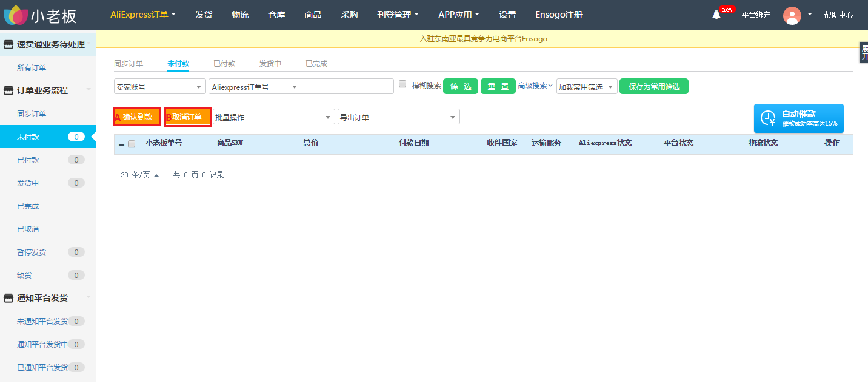Open the 批量操作 dropdown

tap(274, 117)
